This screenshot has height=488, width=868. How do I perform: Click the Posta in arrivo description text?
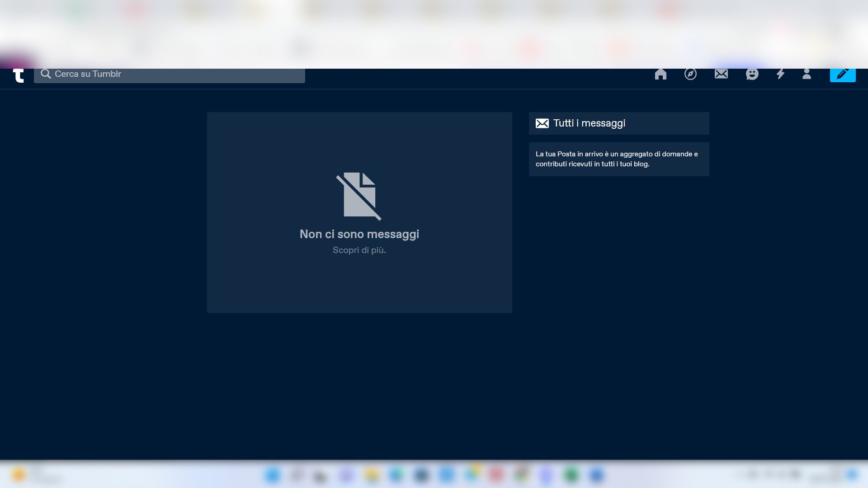[x=617, y=159]
